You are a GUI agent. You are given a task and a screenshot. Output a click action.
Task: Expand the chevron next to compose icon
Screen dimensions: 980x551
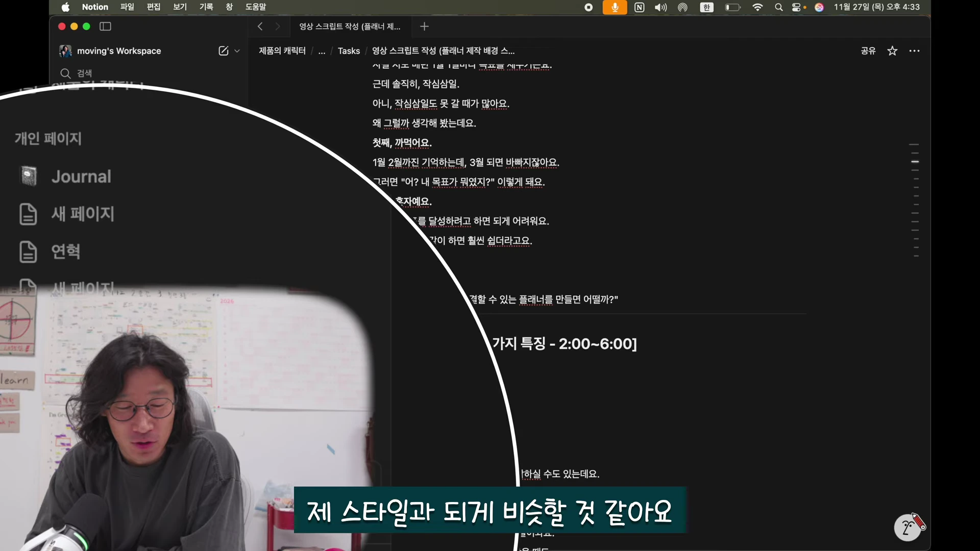(x=237, y=51)
